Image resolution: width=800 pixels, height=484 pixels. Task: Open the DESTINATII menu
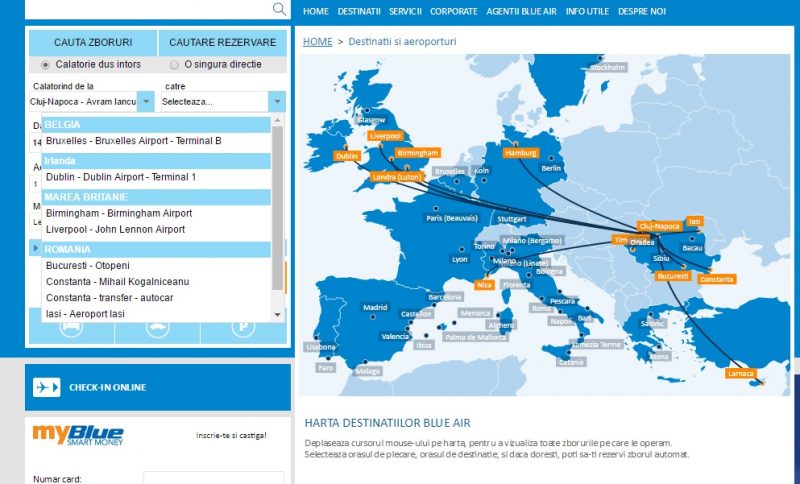pos(359,11)
